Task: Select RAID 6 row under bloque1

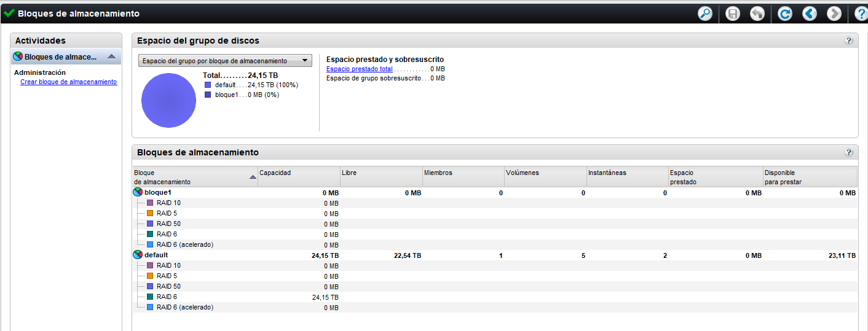Action: 495,235
